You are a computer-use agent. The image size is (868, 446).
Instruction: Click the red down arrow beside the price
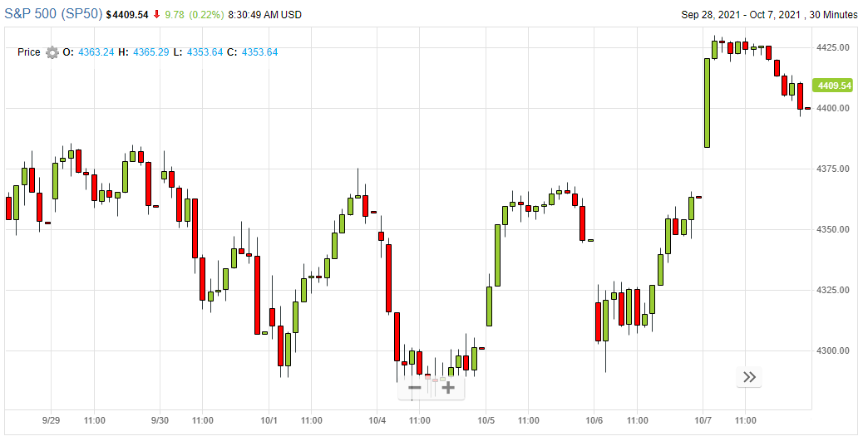click(156, 15)
